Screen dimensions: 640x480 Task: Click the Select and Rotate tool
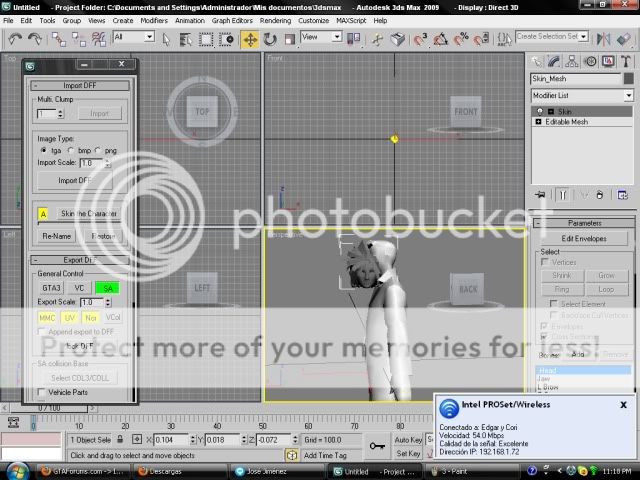[x=267, y=38]
